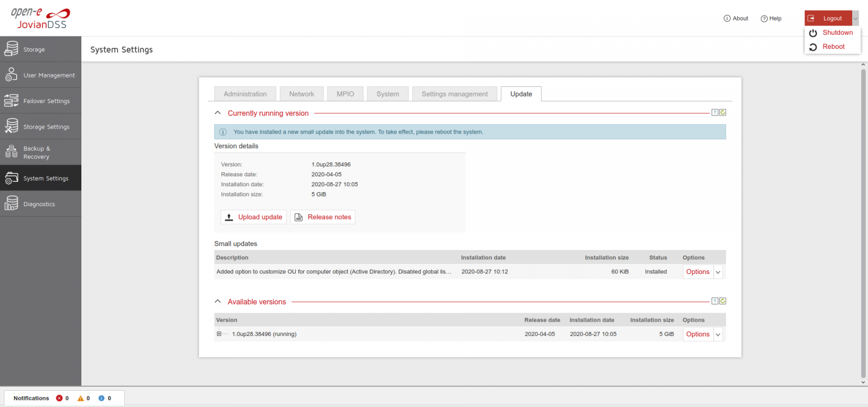Refresh the Currently running version section
The width and height of the screenshot is (868, 407).
(x=723, y=112)
